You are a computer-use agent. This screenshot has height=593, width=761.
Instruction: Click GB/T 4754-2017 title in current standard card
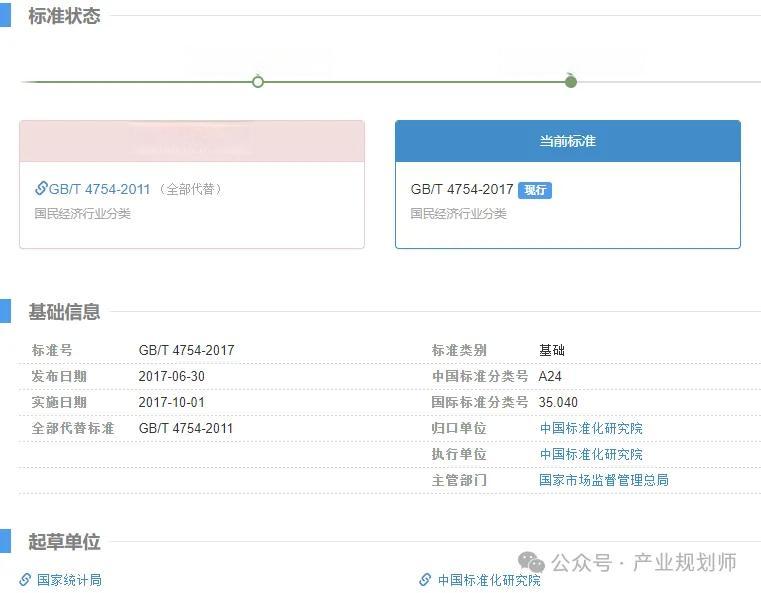pos(461,189)
